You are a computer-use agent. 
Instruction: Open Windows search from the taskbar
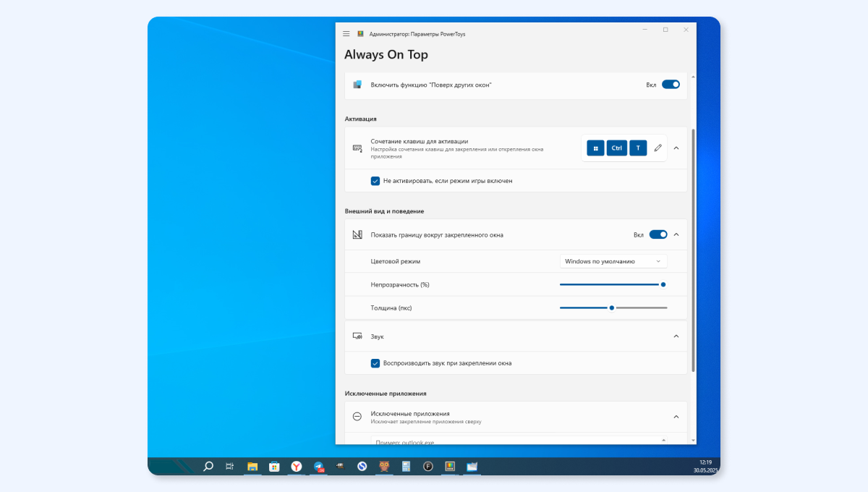click(208, 467)
